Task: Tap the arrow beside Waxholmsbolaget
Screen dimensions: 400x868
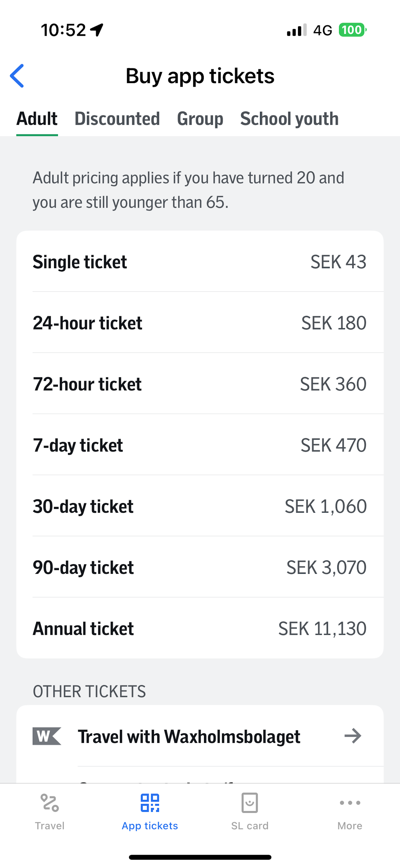Action: (x=353, y=736)
